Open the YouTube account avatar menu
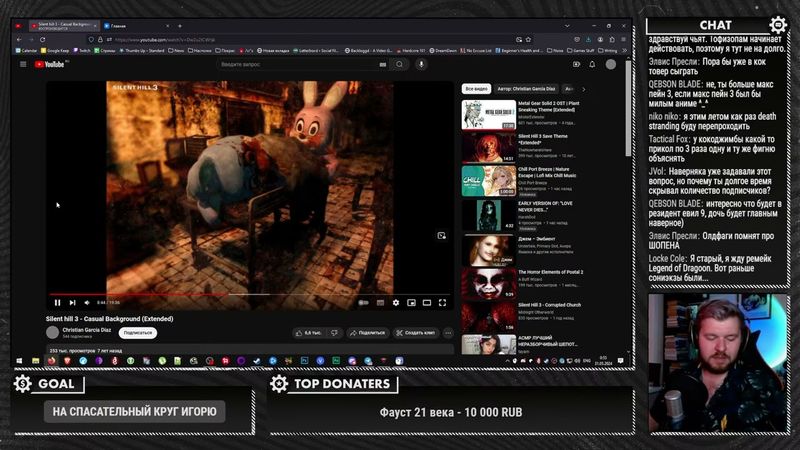800x450 pixels. tap(611, 64)
